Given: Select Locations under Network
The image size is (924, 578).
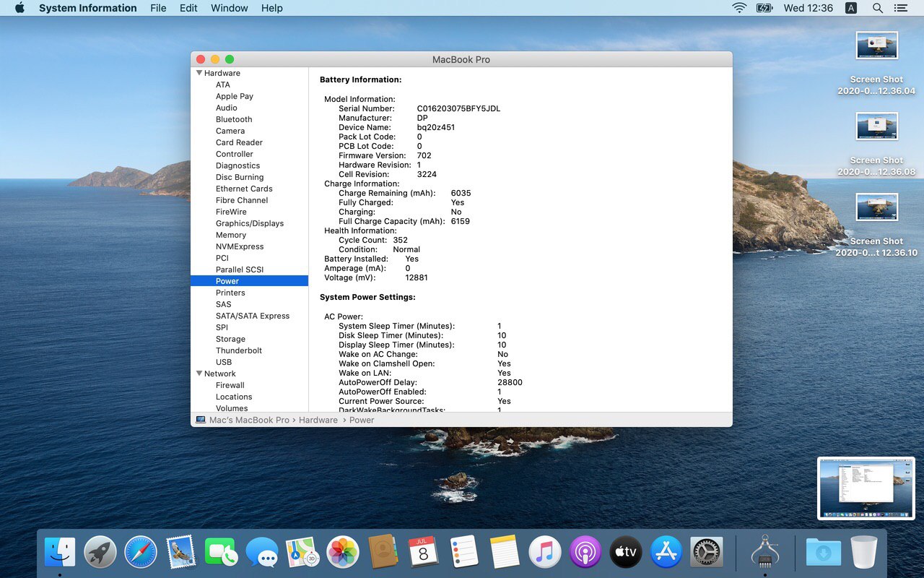Looking at the screenshot, I should pos(234,397).
